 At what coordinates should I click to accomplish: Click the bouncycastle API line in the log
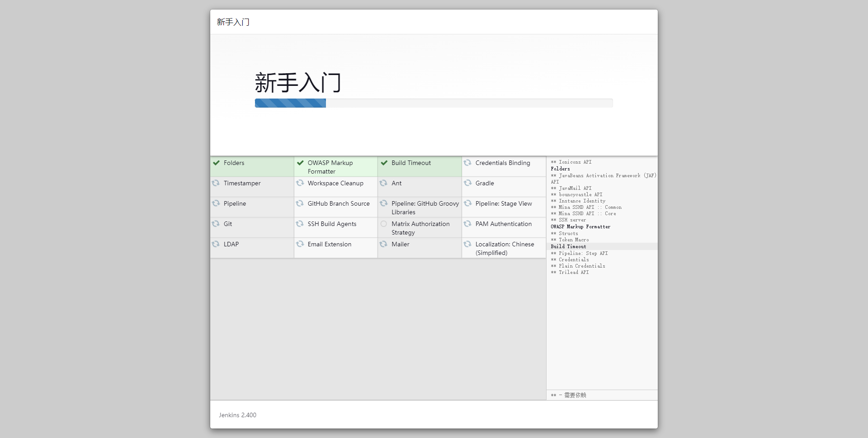(x=577, y=194)
